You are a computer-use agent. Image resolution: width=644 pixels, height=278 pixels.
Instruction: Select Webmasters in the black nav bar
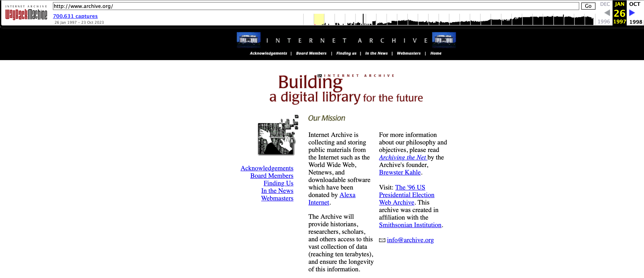pos(408,53)
